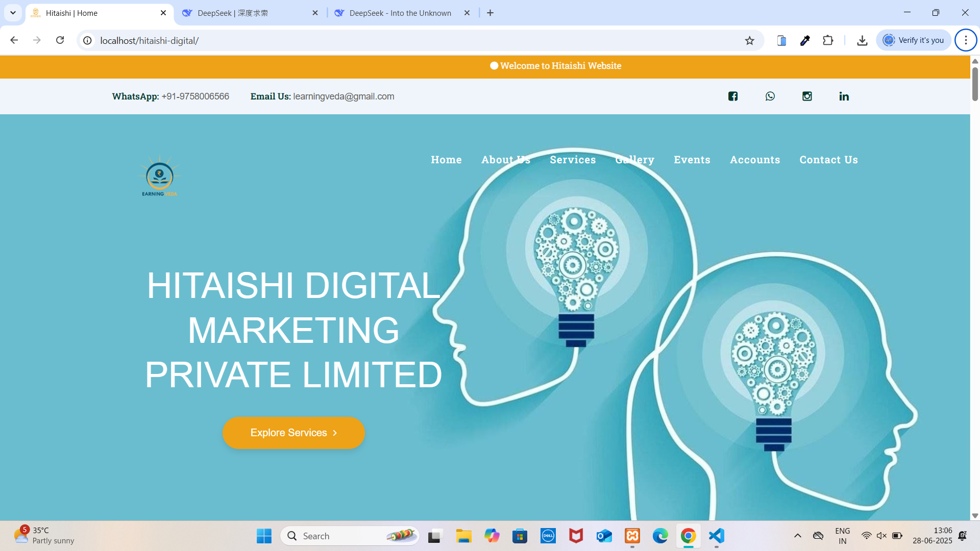
Task: Click the WhatsApp social icon
Action: click(x=770, y=96)
